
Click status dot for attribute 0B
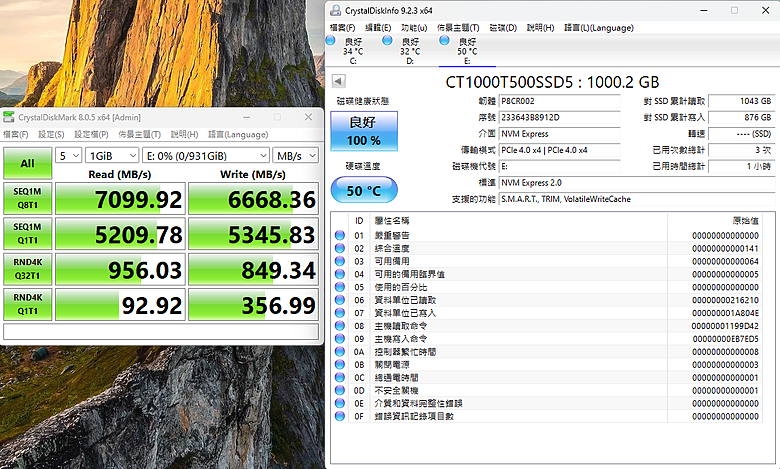tap(340, 365)
